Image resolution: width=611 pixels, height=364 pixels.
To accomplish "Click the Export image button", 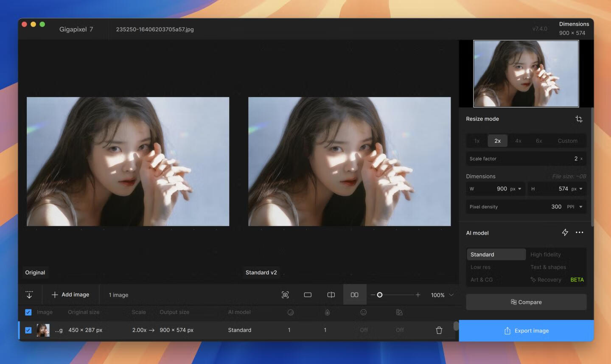I will (x=526, y=330).
